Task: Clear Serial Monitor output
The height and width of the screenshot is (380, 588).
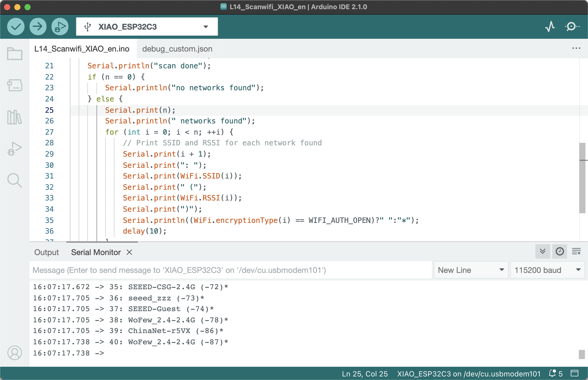Action: click(x=577, y=252)
